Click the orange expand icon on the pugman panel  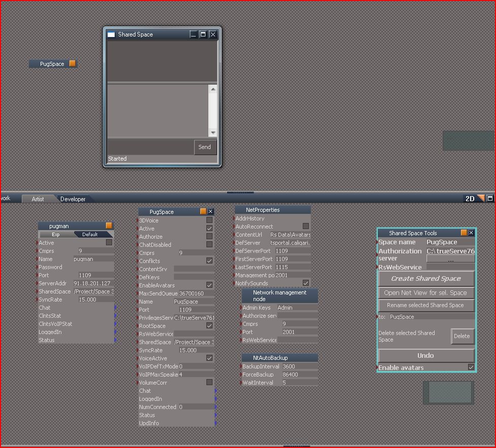(109, 226)
